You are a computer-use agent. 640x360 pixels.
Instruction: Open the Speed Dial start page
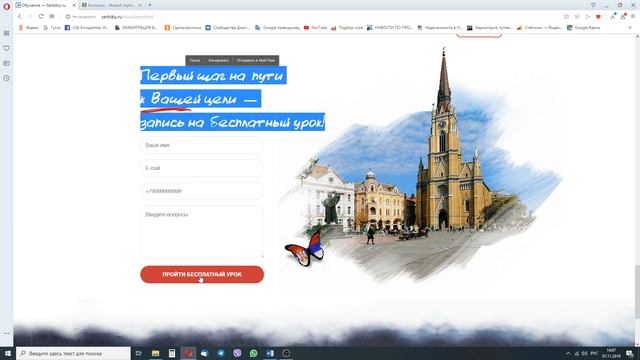(52, 16)
